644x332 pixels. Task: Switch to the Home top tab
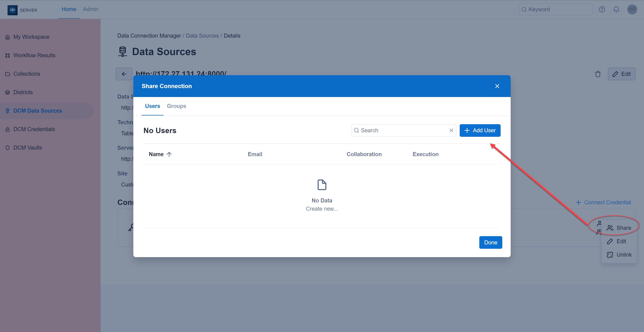[x=69, y=9]
